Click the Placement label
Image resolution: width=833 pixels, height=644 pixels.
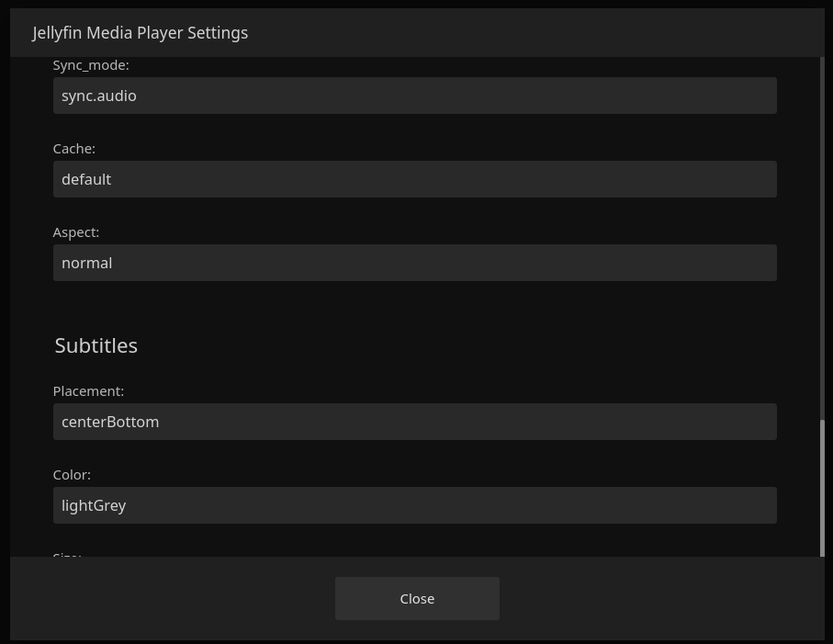(x=88, y=390)
